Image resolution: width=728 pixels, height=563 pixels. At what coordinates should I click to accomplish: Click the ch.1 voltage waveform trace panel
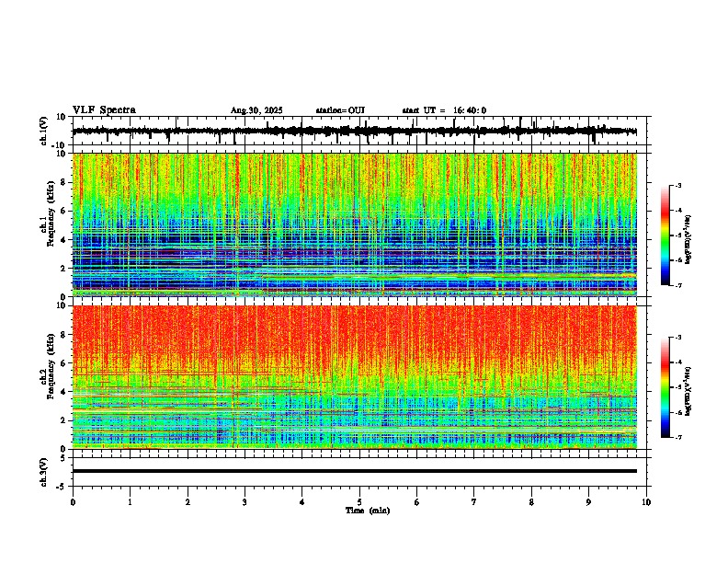[x=359, y=131]
